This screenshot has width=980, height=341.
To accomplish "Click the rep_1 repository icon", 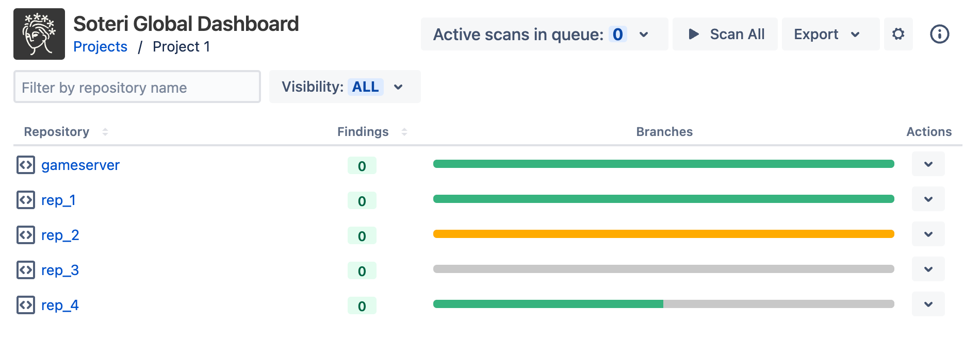I will tap(26, 200).
